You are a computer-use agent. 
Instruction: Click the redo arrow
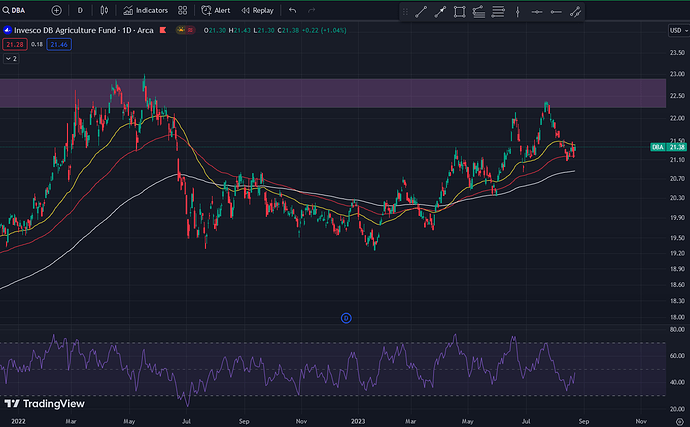313,10
